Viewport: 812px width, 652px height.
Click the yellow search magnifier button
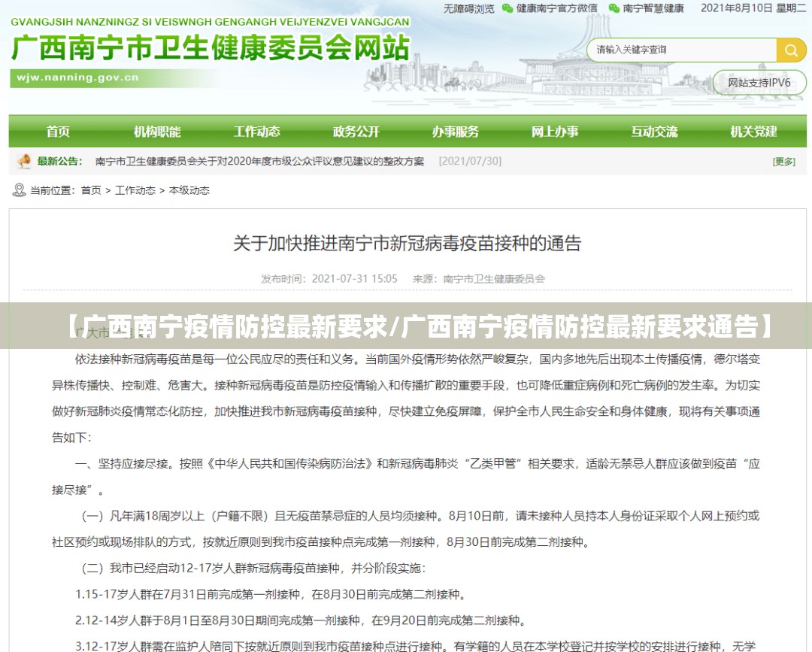click(x=791, y=50)
